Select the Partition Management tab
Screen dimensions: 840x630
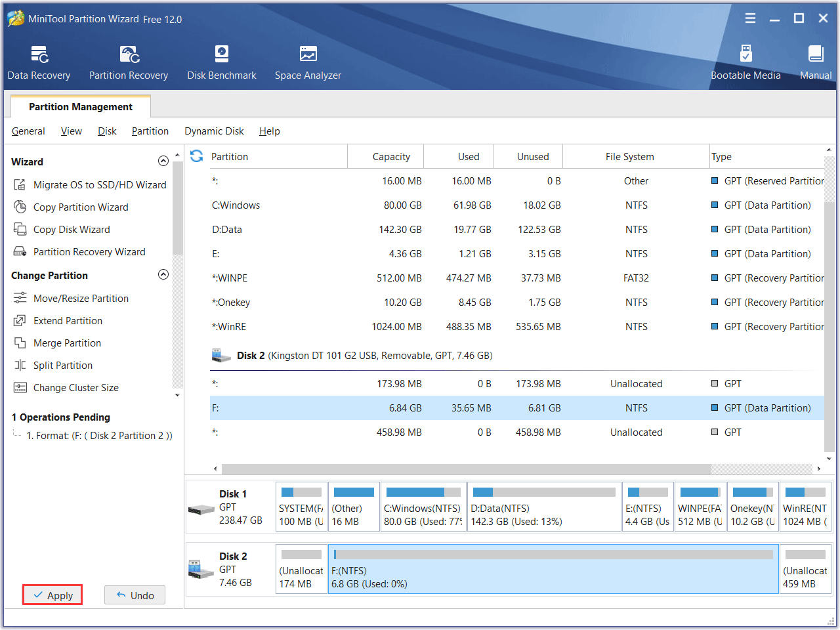coord(81,106)
